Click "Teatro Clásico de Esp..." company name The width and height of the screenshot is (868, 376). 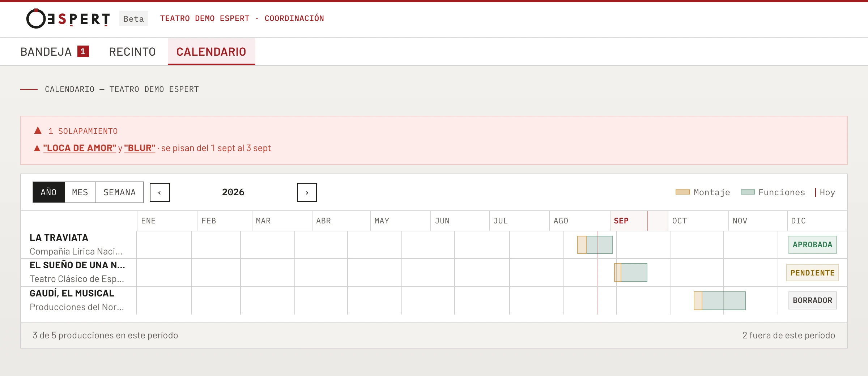pos(77,279)
